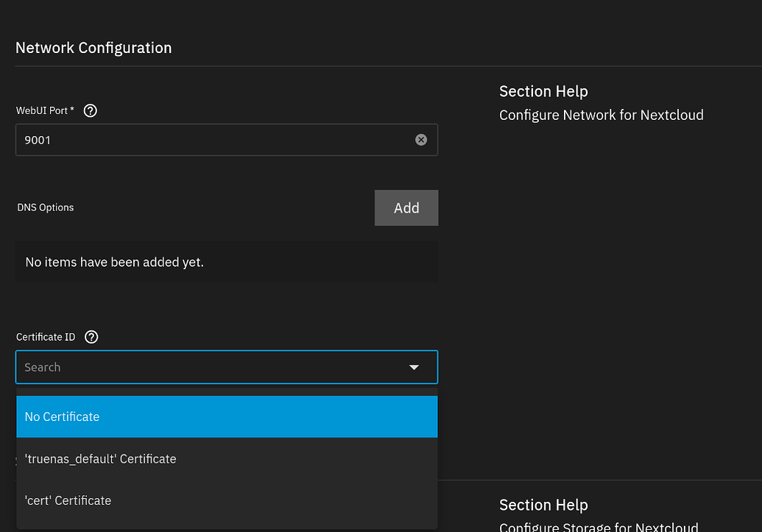The height and width of the screenshot is (532, 762).
Task: Click the Section Help heading near Storage
Action: (543, 505)
